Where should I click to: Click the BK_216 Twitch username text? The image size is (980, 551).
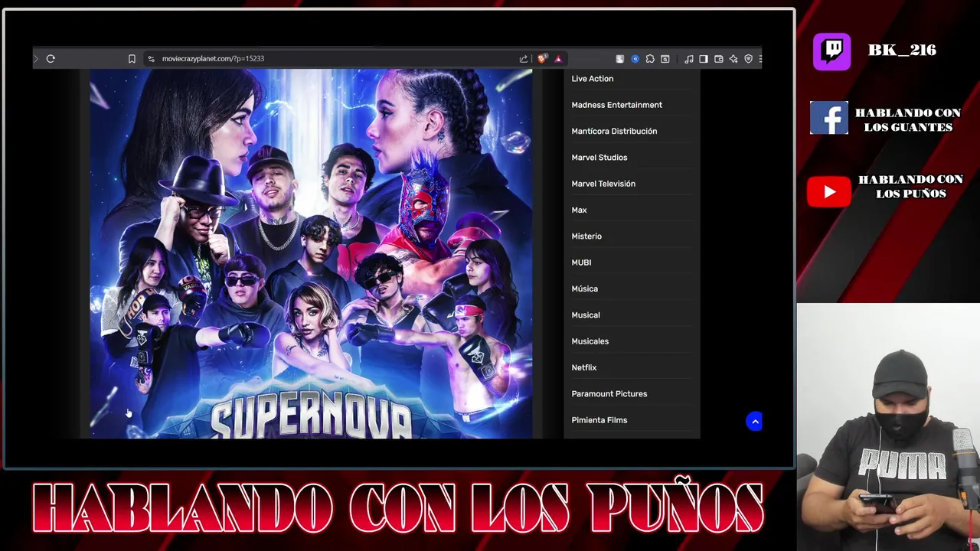tap(902, 50)
